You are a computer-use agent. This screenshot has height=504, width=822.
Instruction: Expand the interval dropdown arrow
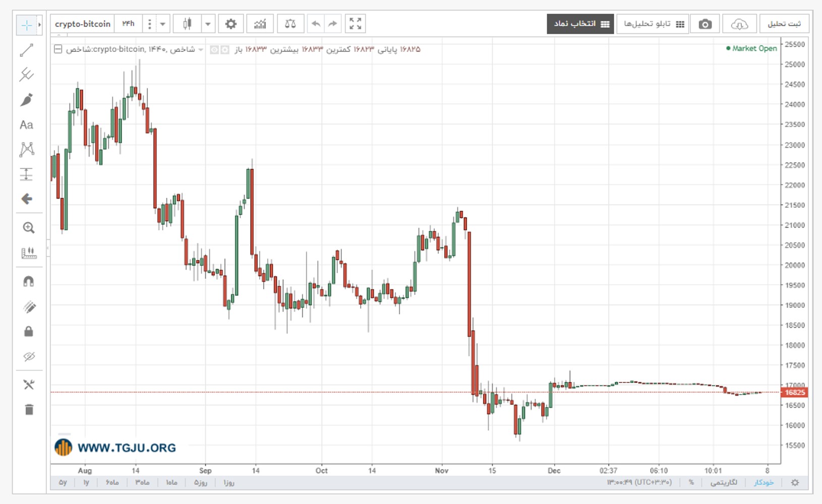162,24
